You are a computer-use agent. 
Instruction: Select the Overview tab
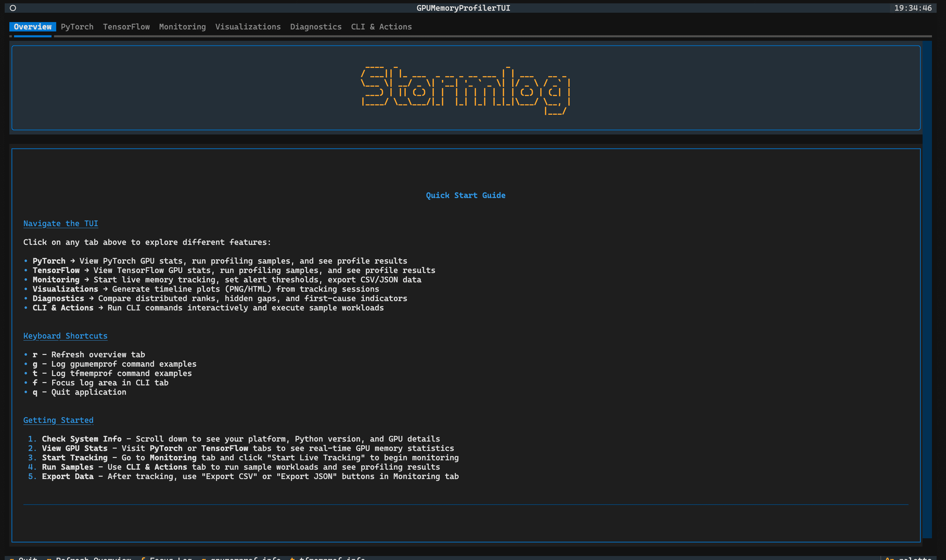pyautogui.click(x=32, y=27)
